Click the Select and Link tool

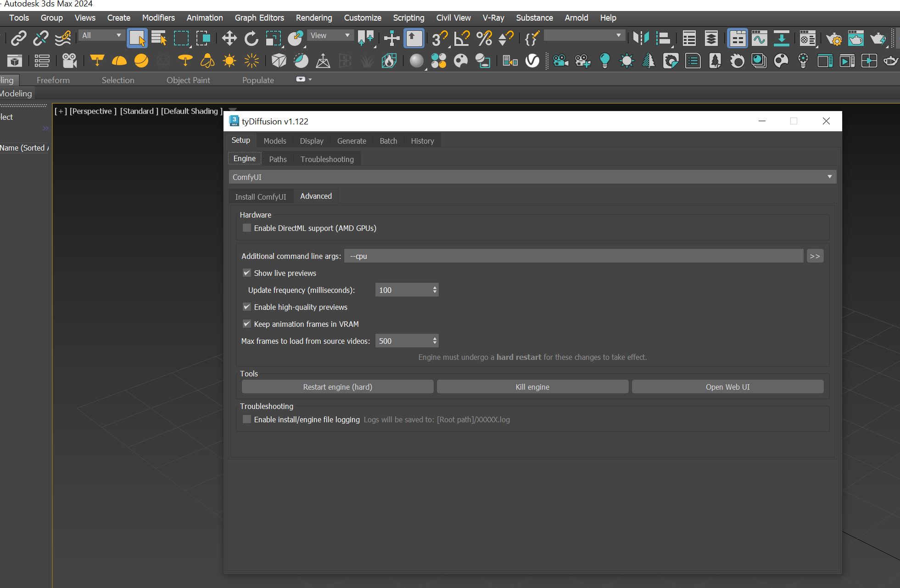(18, 38)
